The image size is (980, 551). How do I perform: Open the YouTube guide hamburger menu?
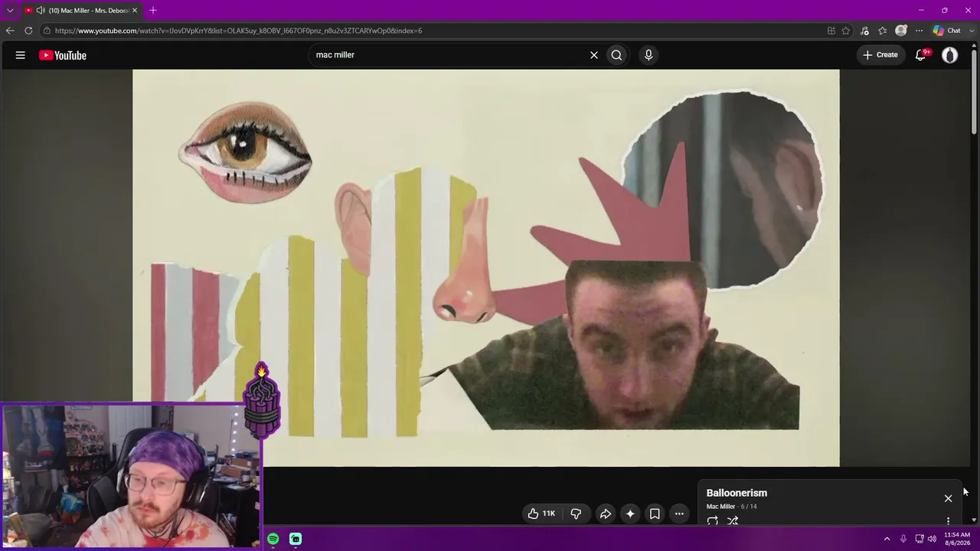tap(21, 55)
